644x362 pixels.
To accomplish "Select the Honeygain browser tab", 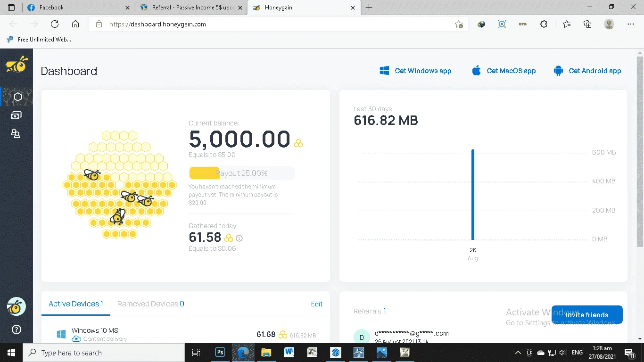I will pos(304,8).
